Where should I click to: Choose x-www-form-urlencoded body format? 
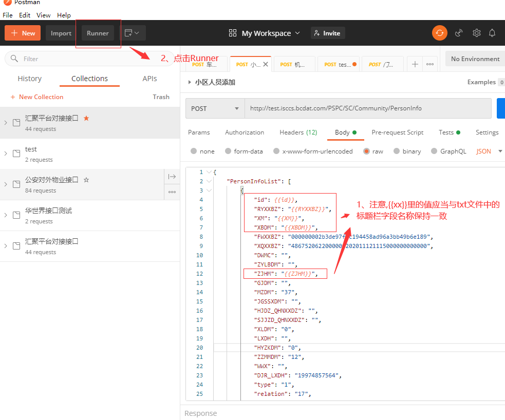pos(316,151)
